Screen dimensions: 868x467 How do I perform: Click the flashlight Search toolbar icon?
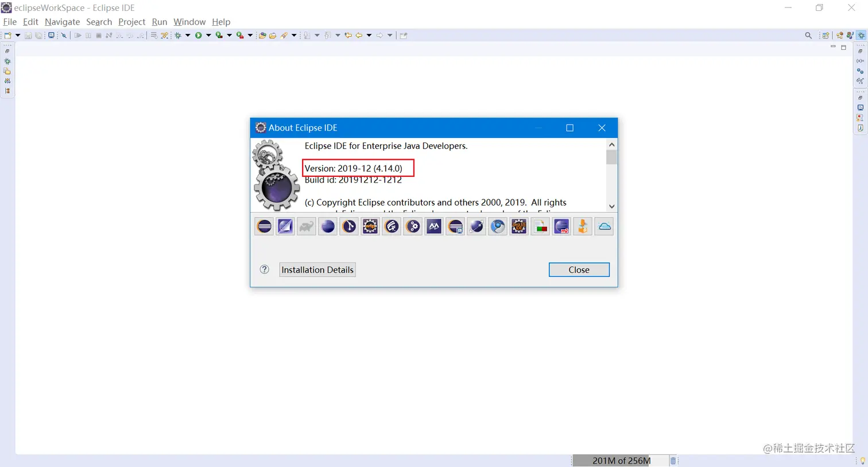[284, 35]
